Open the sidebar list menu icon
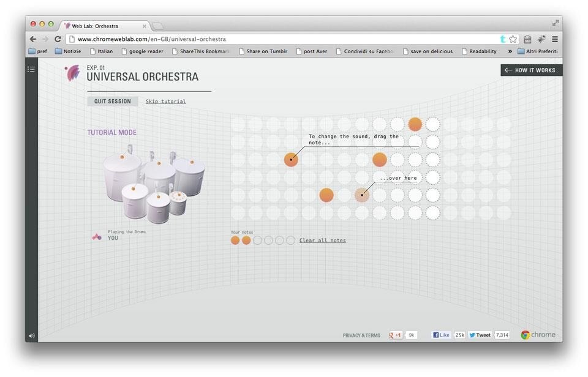 (31, 69)
